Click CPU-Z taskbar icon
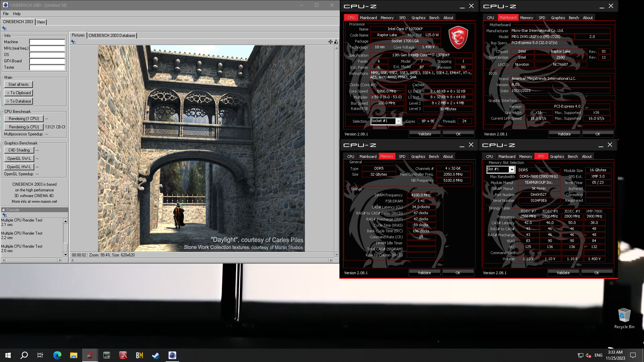644x362 pixels. pyautogui.click(x=90, y=355)
